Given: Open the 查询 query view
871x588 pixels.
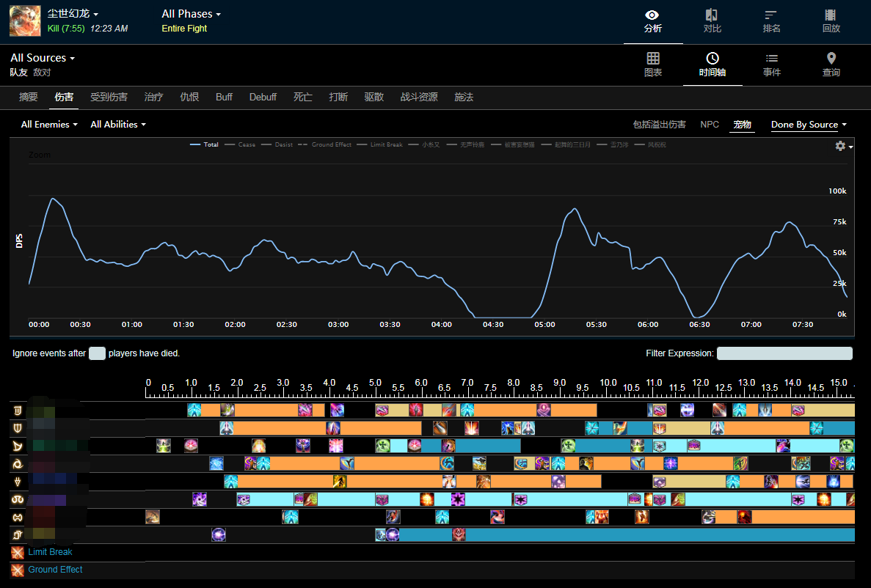Looking at the screenshot, I should click(x=831, y=65).
